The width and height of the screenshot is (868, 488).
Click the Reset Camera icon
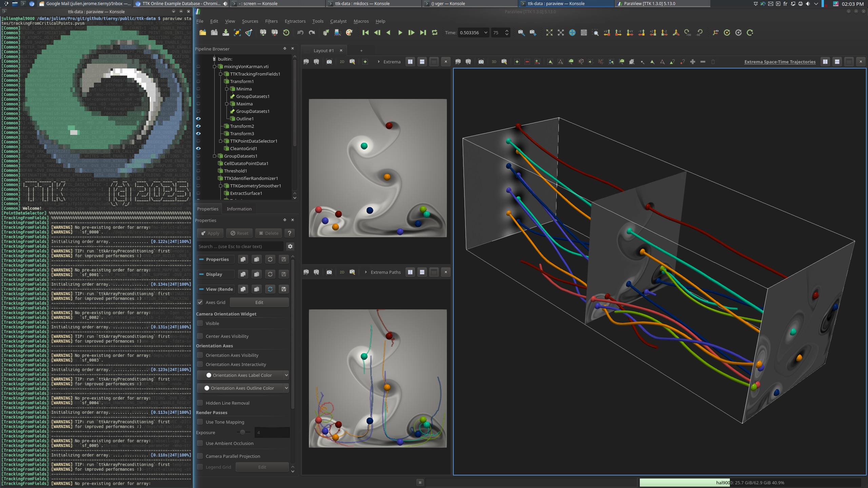[549, 33]
